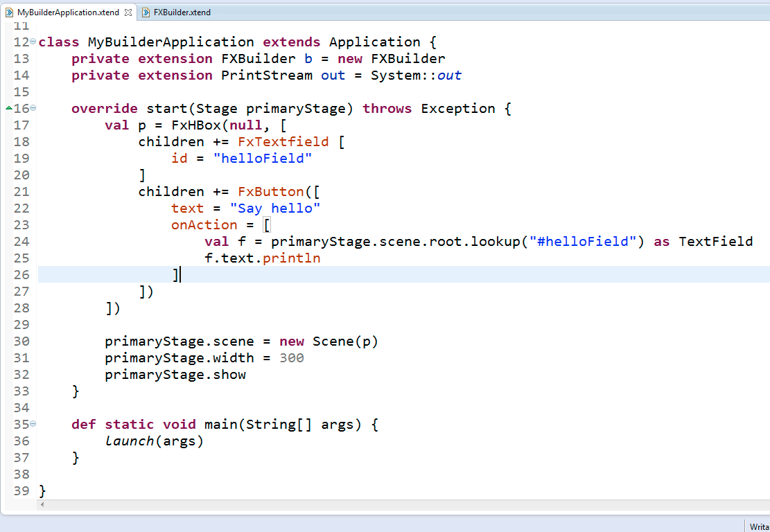Image resolution: width=770 pixels, height=532 pixels.
Task: Switch to the FXBuilder.xtend tab
Action: [x=182, y=12]
